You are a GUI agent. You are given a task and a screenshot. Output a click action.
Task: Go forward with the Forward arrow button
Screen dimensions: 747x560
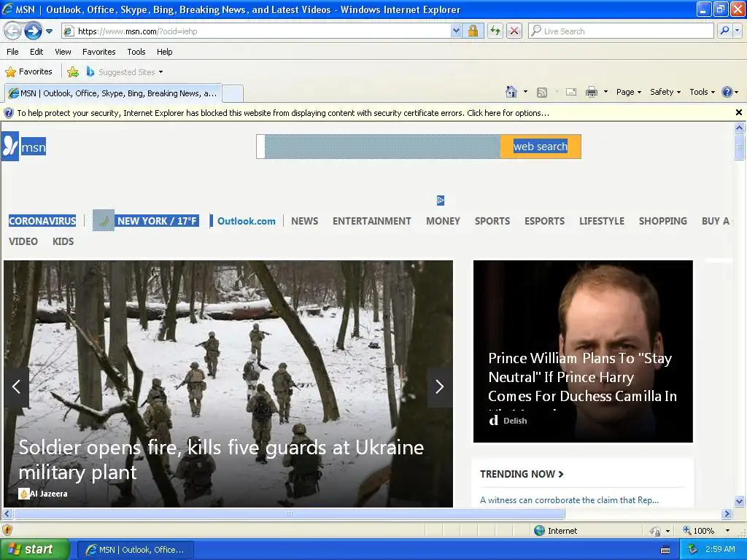[x=34, y=31]
